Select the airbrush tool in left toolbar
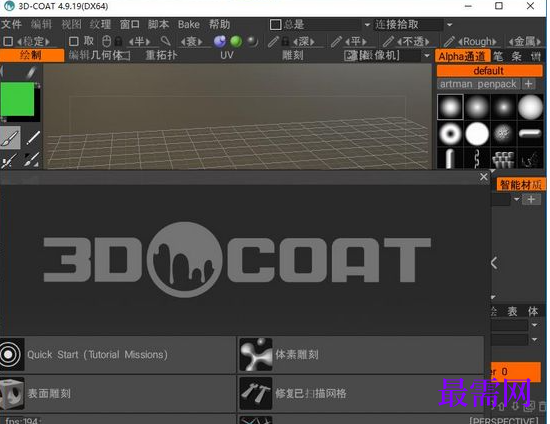 pyautogui.click(x=9, y=161)
